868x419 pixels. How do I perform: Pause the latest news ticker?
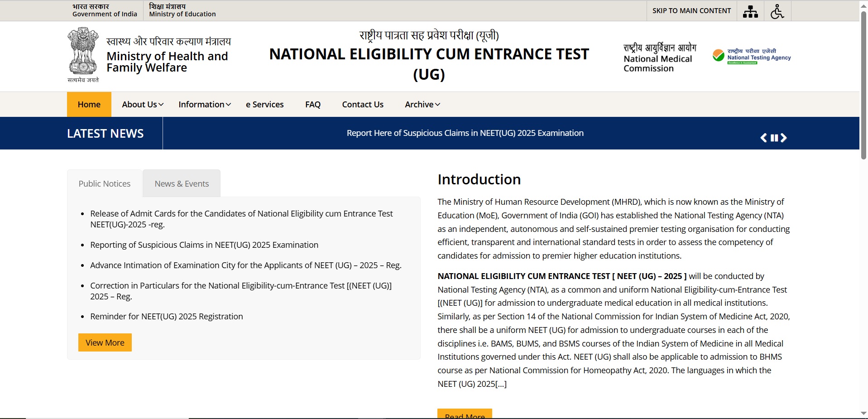point(774,138)
